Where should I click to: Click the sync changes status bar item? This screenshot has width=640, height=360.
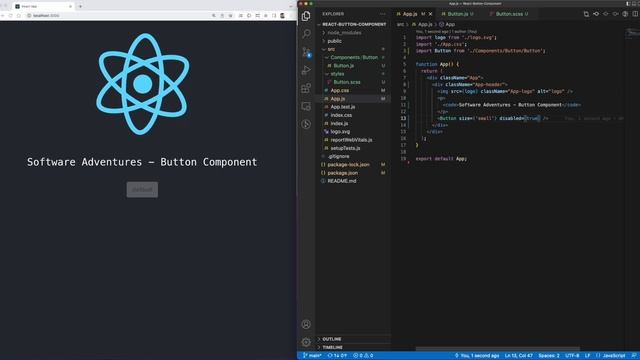[337, 356]
